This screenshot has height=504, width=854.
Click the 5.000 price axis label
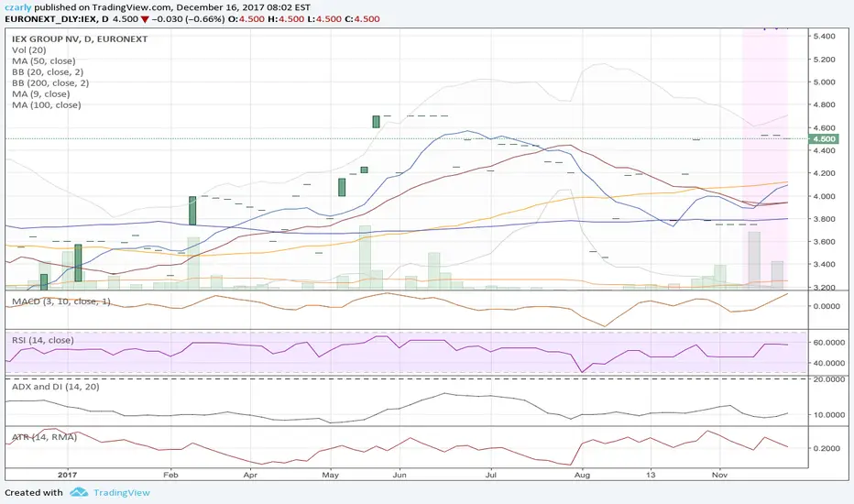tap(824, 82)
